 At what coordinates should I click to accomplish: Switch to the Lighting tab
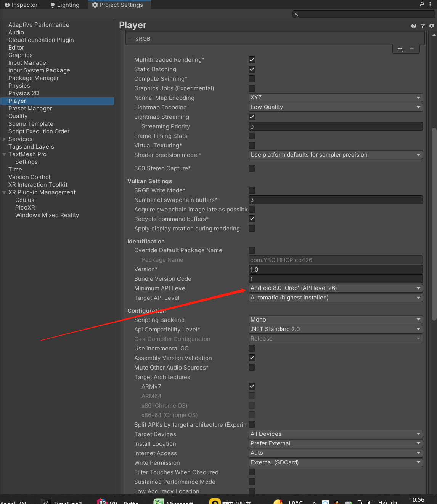[x=65, y=5]
